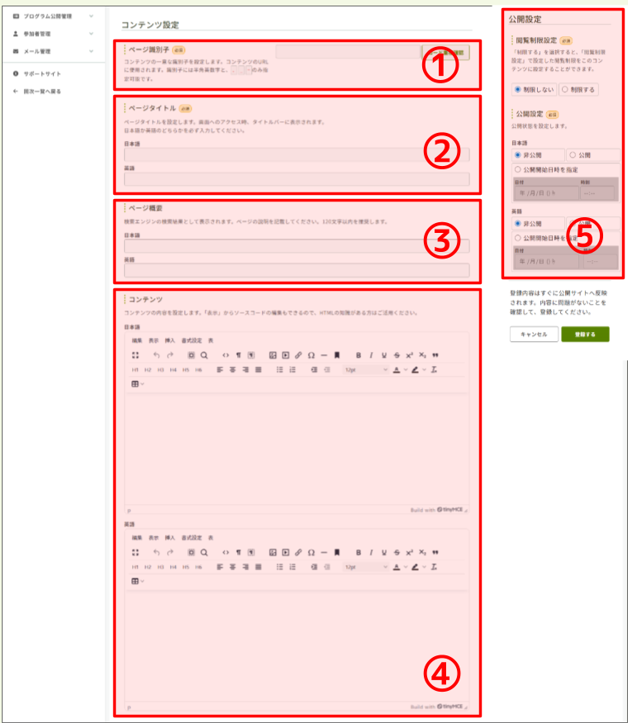The width and height of the screenshot is (628, 723).
Task: Insert an image in the Japanese editor
Action: tap(273, 355)
